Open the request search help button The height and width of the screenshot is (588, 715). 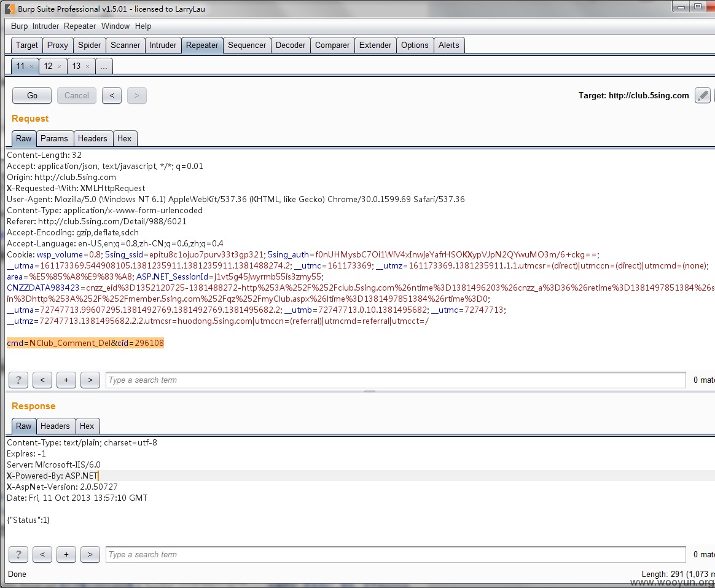(x=18, y=380)
